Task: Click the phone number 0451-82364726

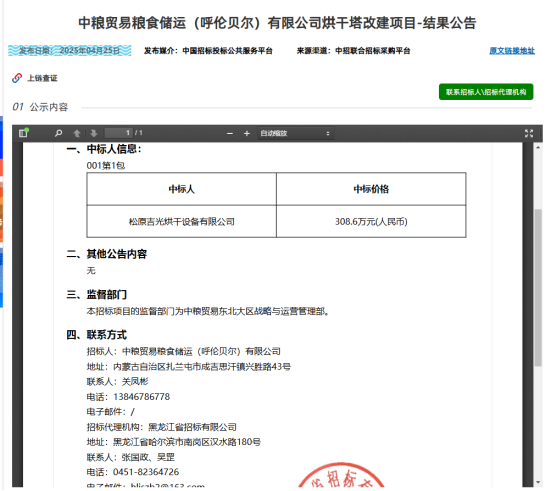Action: tap(146, 473)
